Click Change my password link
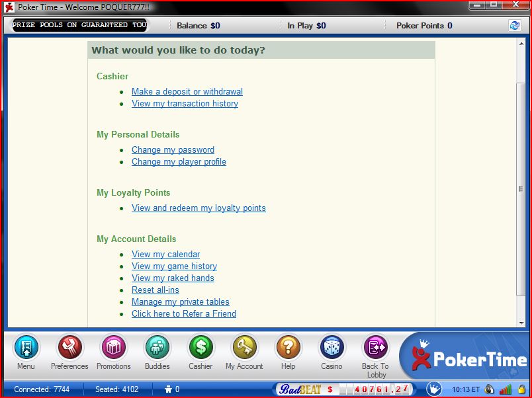Screen dimensions: 532x398 click(173, 150)
